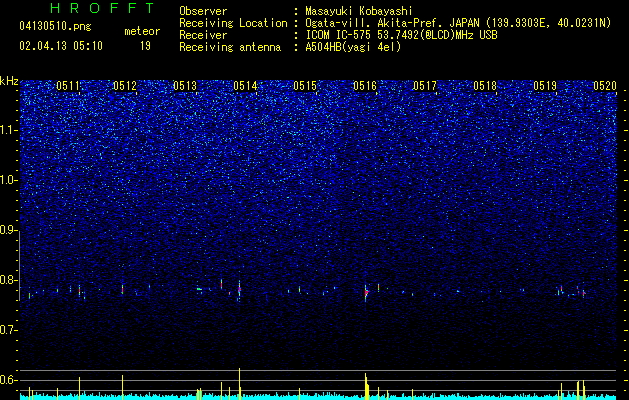This screenshot has width=629, height=400.
Task: Click the Ogata-vill. Akita-Pref. JAPAN location text
Action: coord(458,23)
